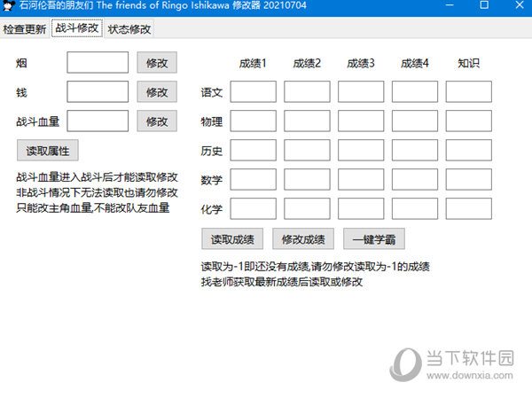532x398 pixels.
Task: Click the 语文 row label
Action: coord(212,92)
